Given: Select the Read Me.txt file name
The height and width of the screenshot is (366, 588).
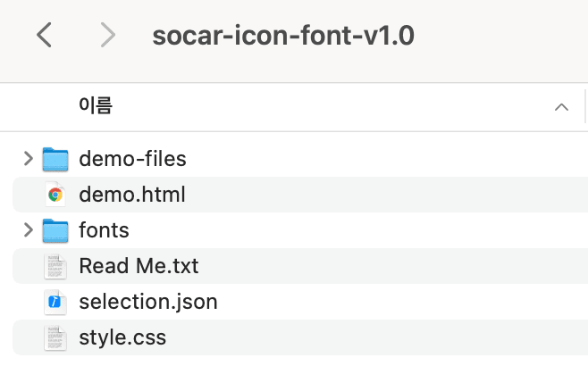Looking at the screenshot, I should [139, 266].
